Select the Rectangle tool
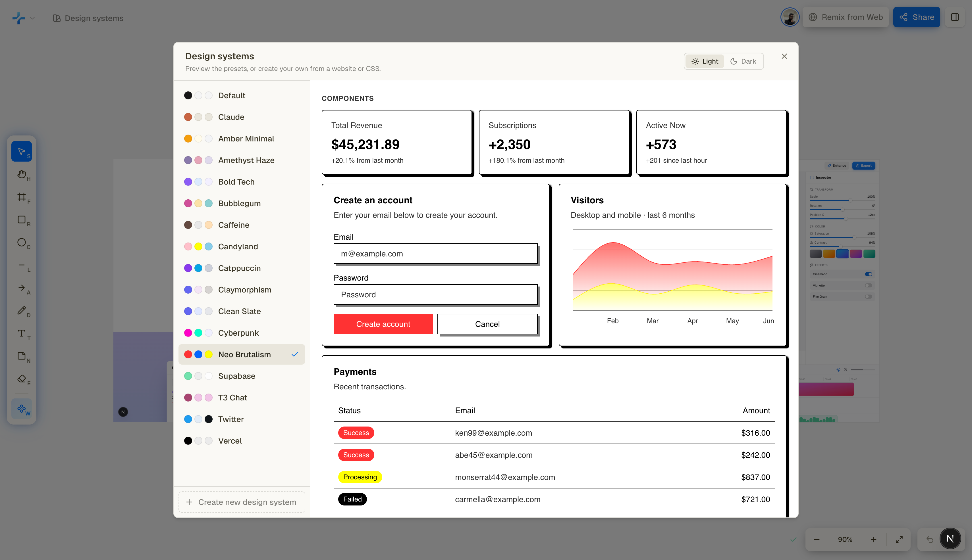Viewport: 972px width, 560px height. tap(22, 220)
